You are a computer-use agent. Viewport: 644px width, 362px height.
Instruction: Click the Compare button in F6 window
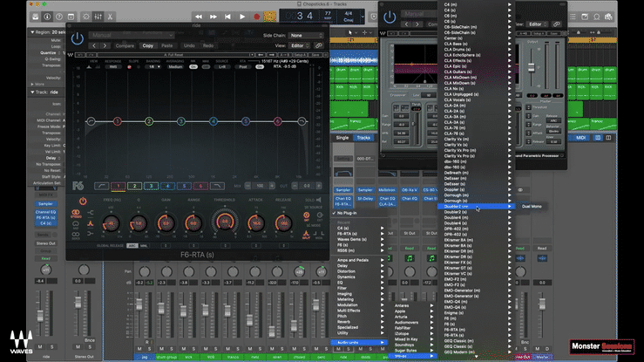coord(125,45)
